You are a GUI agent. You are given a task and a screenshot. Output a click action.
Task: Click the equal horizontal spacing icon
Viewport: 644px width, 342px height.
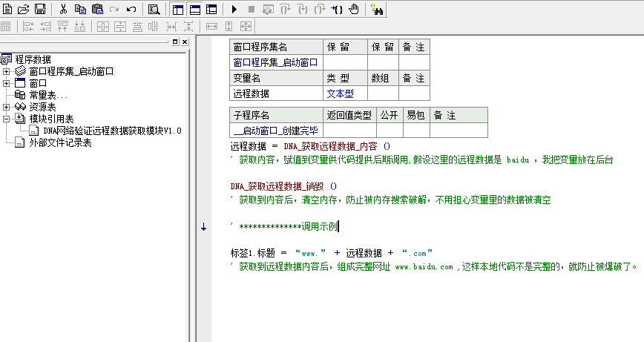[x=171, y=27]
